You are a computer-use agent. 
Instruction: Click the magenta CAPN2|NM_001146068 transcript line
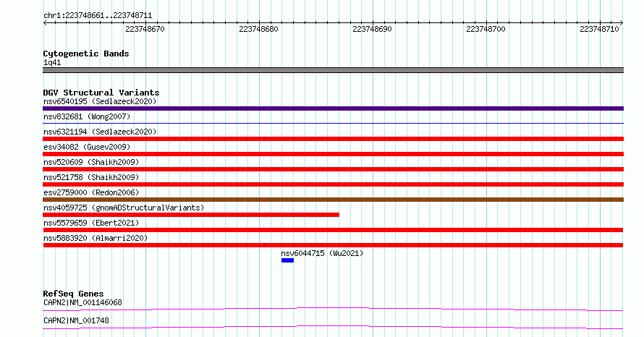pyautogui.click(x=333, y=309)
